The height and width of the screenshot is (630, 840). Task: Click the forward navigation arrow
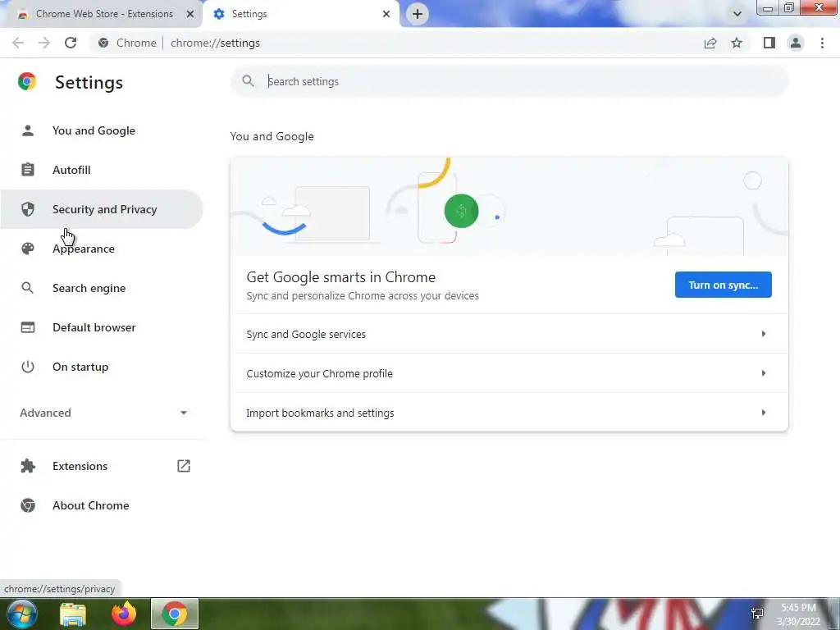[x=44, y=43]
